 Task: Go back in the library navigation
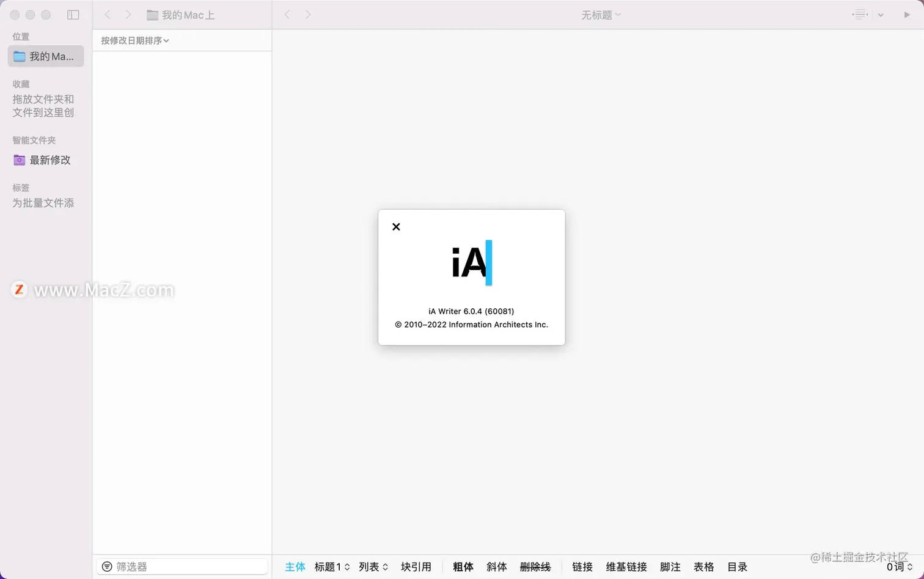108,15
